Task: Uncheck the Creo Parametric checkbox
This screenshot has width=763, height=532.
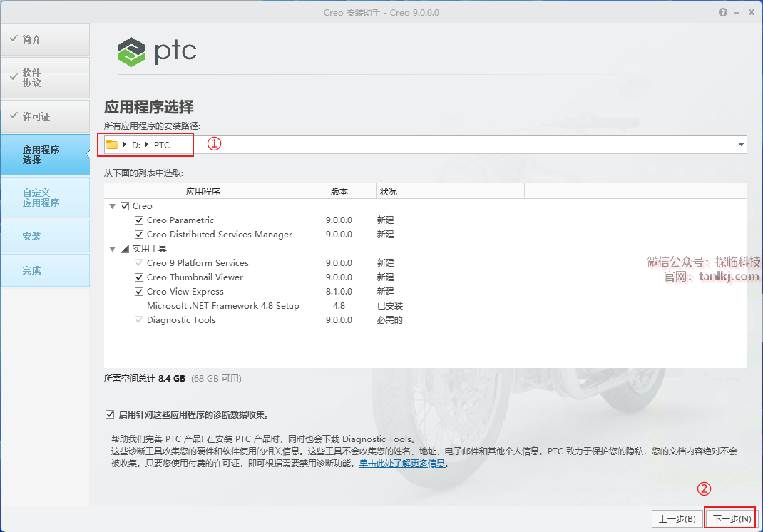Action: click(139, 220)
